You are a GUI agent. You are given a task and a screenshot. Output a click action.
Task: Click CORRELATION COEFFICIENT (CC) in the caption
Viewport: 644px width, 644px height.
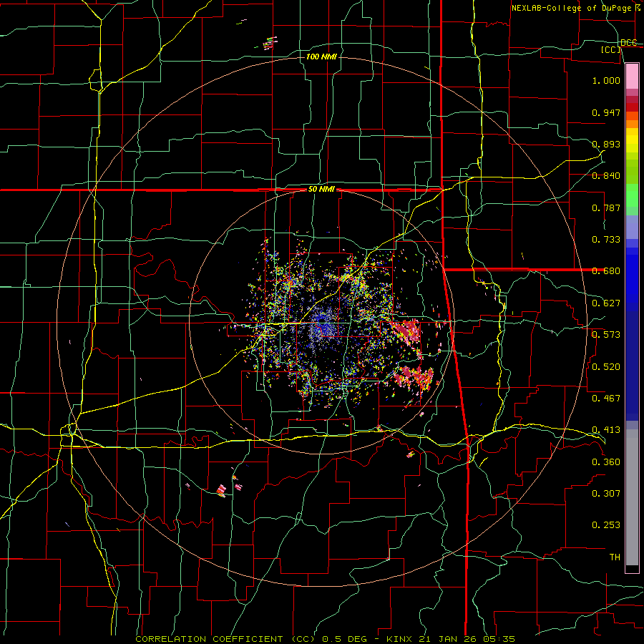click(x=225, y=639)
